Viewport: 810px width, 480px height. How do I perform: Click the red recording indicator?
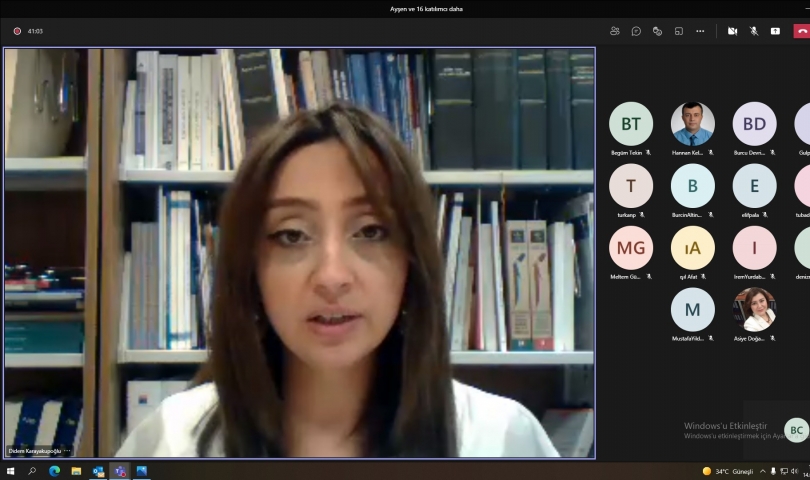17,31
